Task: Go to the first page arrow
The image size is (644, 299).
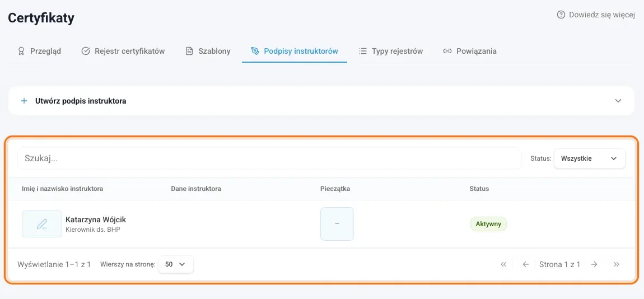Action: (x=503, y=264)
